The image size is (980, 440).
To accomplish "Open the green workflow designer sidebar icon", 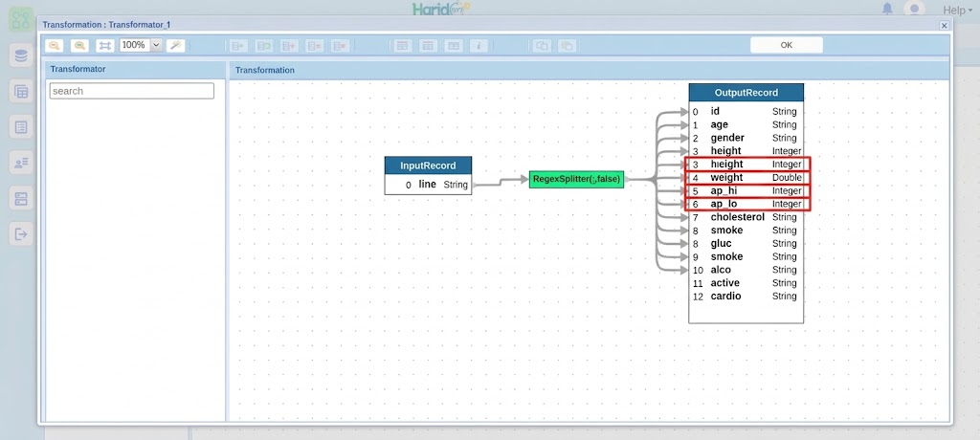I will pos(21,20).
